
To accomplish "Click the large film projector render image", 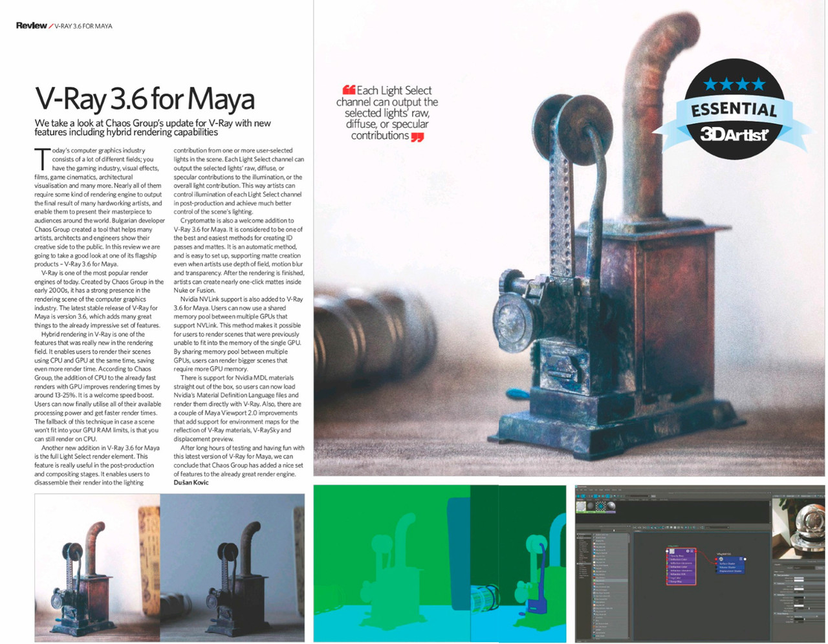I will (569, 238).
